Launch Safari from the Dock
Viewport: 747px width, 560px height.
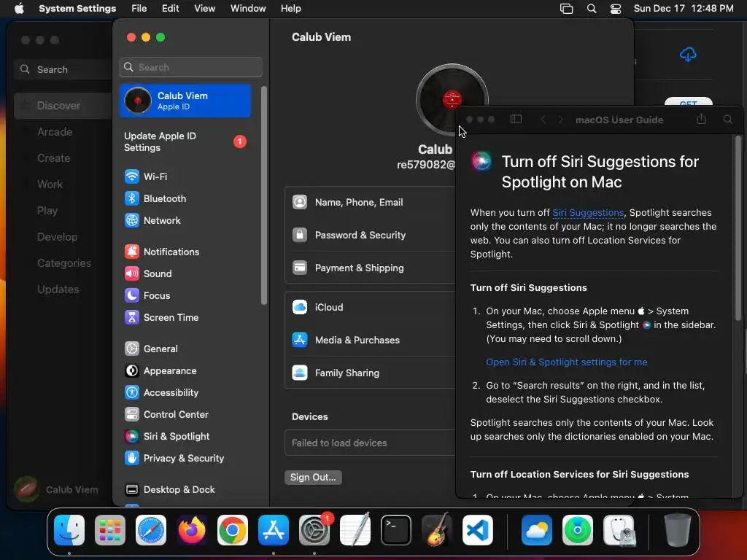[x=151, y=530]
